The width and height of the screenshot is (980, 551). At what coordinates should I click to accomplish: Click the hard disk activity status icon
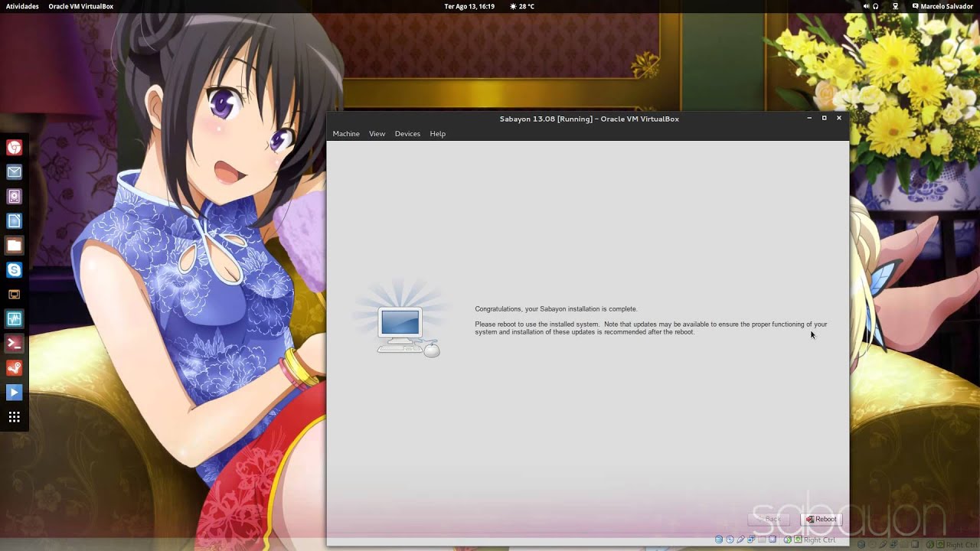point(719,540)
